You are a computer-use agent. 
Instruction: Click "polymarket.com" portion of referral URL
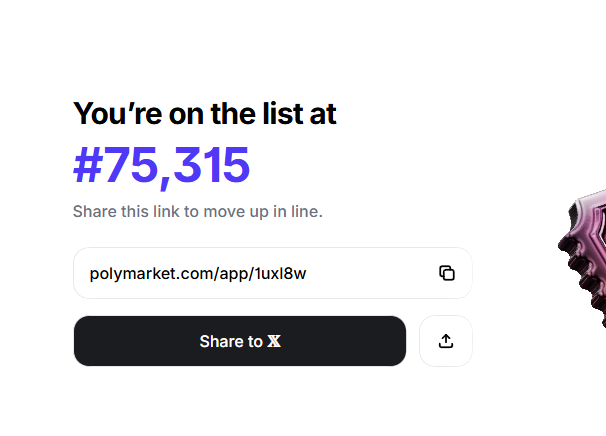(x=145, y=273)
